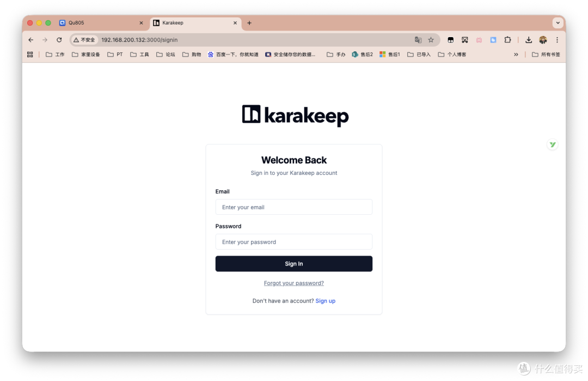The image size is (588, 381).
Task: Show the hidden bookmarks overflow chevron
Action: [x=516, y=55]
